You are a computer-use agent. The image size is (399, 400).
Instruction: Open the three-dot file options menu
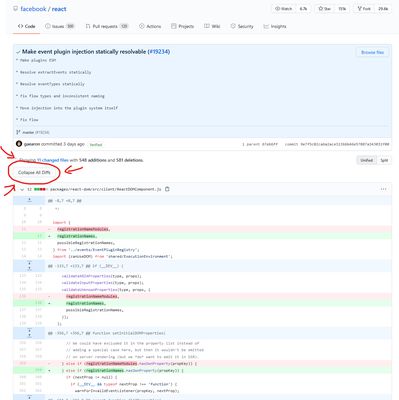(x=383, y=189)
